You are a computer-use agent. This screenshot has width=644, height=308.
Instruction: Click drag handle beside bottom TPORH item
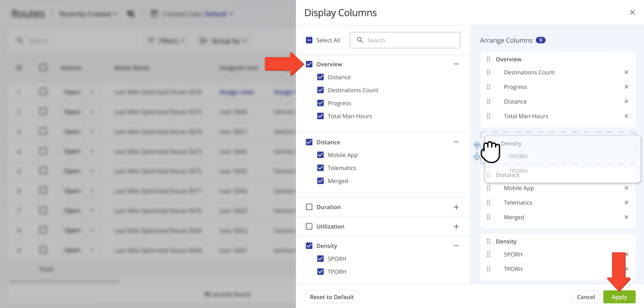[x=488, y=269]
